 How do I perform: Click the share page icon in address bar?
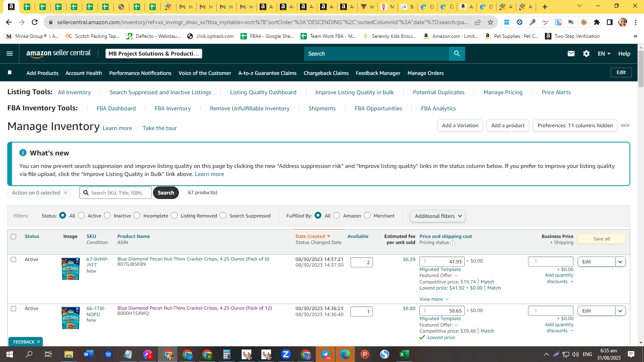(478, 22)
